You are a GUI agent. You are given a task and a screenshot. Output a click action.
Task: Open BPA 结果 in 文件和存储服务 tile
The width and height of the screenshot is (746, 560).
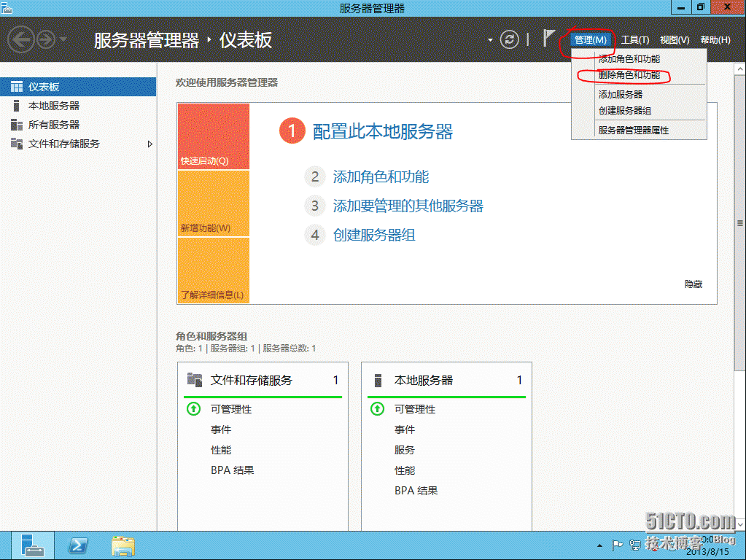tap(232, 470)
